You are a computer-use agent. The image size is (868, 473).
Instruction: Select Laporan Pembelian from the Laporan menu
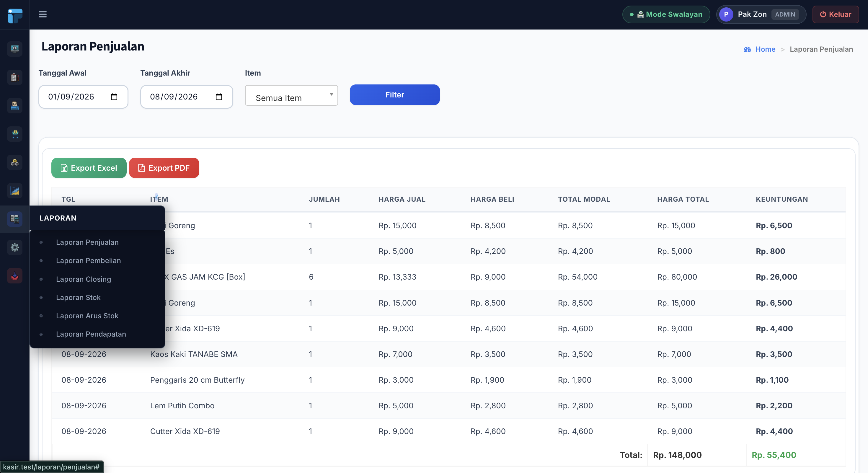88,260
